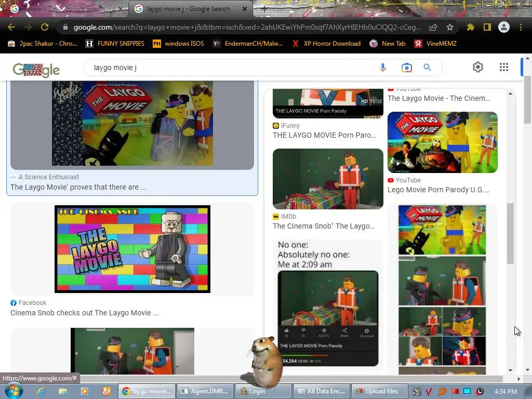This screenshot has height=399, width=532.
Task: Open Windows Media Player taskbar icon
Action: (85, 391)
